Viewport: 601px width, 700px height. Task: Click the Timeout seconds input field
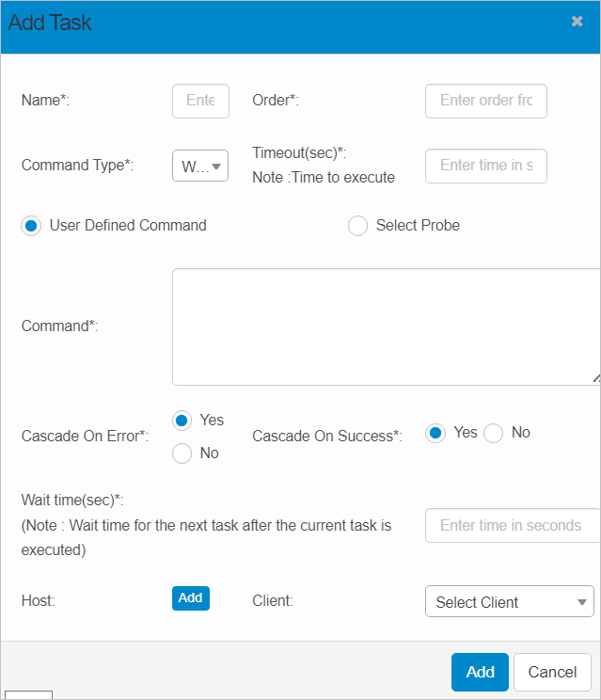click(486, 166)
